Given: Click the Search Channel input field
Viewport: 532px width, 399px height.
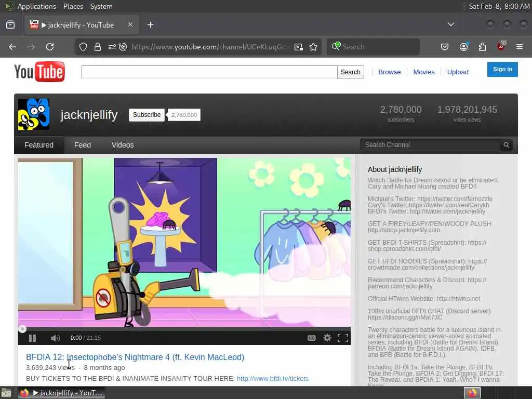Looking at the screenshot, I should pyautogui.click(x=430, y=145).
